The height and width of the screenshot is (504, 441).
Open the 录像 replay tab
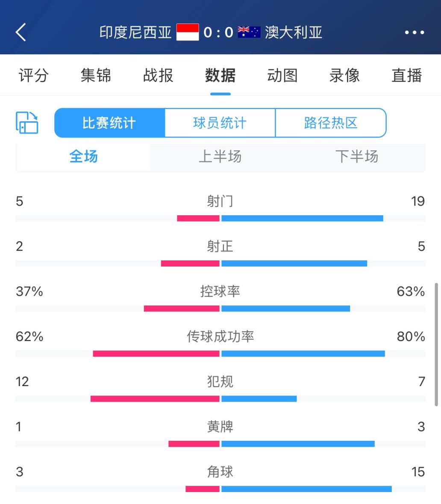point(344,76)
